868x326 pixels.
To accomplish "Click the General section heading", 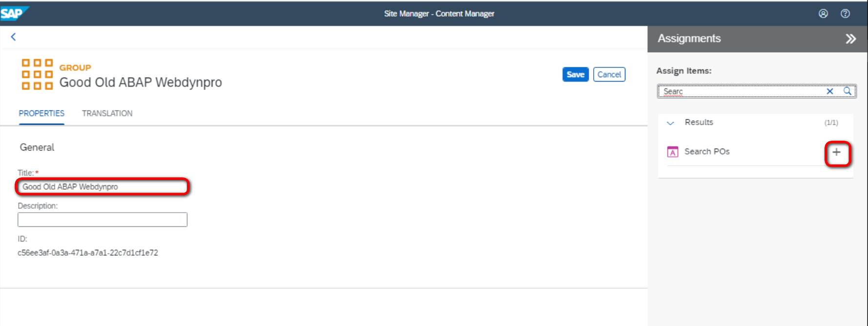I will pyautogui.click(x=37, y=147).
